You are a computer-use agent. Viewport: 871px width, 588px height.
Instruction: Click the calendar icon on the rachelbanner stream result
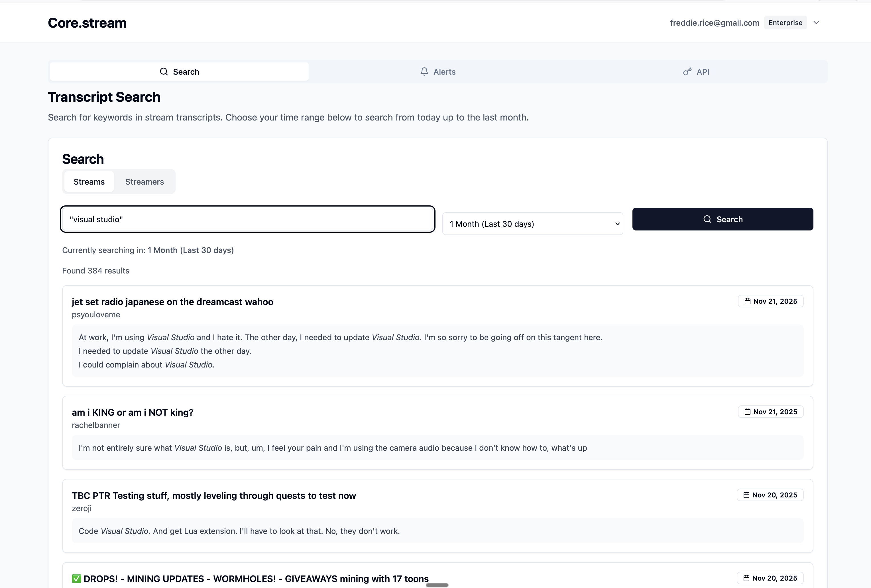[747, 412]
